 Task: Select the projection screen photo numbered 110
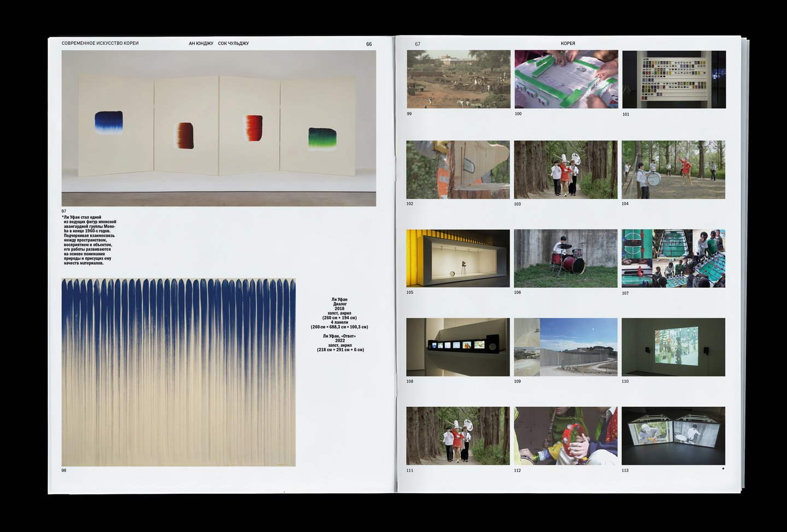click(673, 347)
